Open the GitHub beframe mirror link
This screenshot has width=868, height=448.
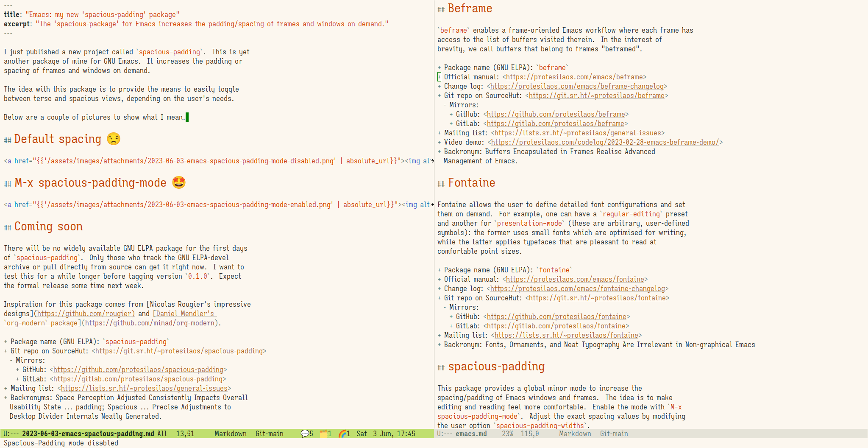[556, 114]
